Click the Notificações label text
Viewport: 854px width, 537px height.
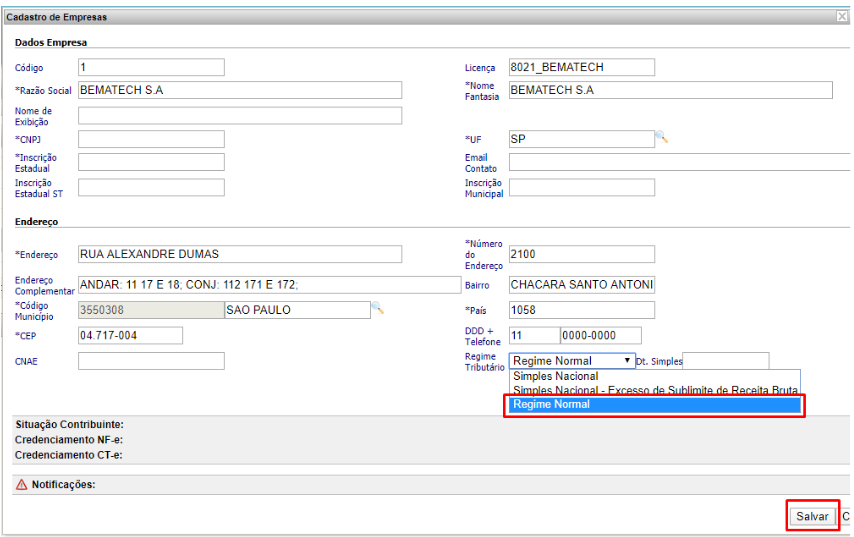(63, 484)
